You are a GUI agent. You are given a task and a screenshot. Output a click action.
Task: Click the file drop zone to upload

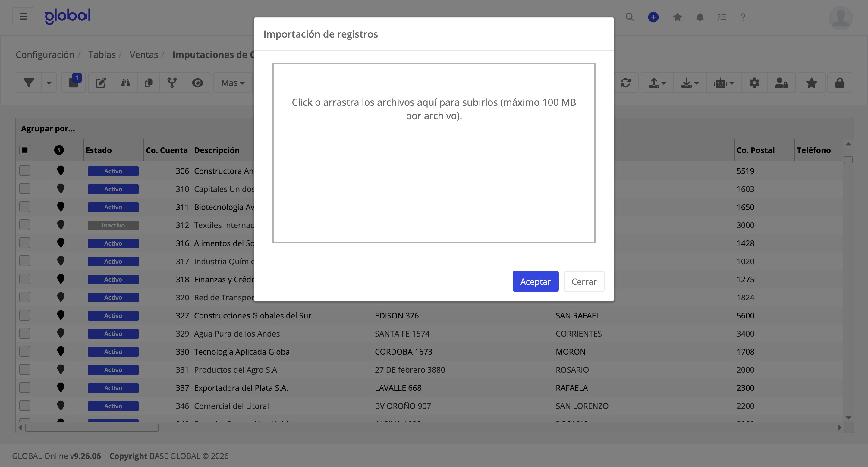[x=434, y=153]
